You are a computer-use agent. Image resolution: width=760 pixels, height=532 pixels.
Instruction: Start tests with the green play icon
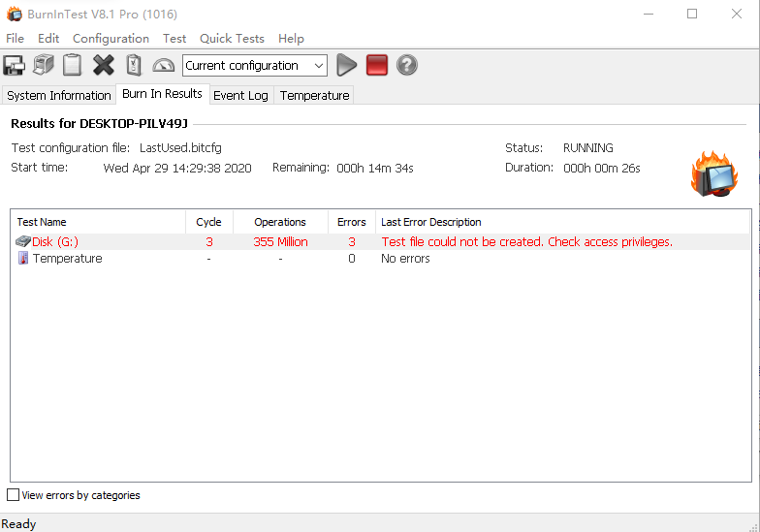click(x=346, y=65)
